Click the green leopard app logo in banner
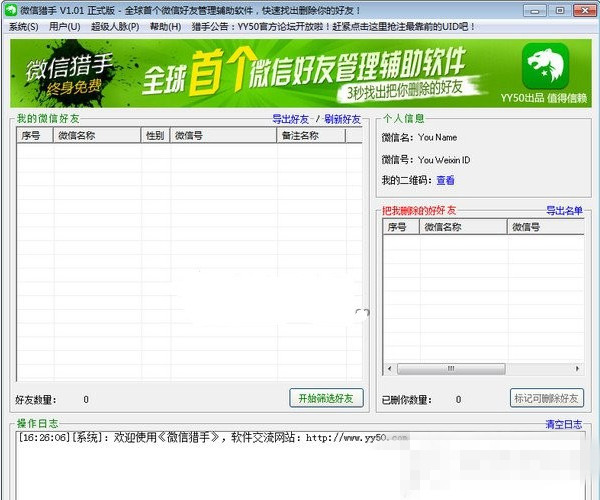600x500 pixels. point(545,66)
